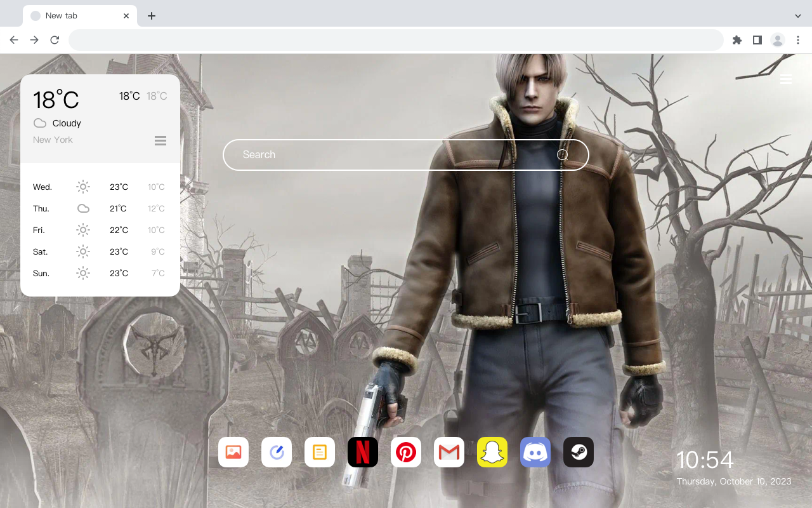Screen dimensions: 812x508
Task: Close the New tab tab
Action: [126, 16]
